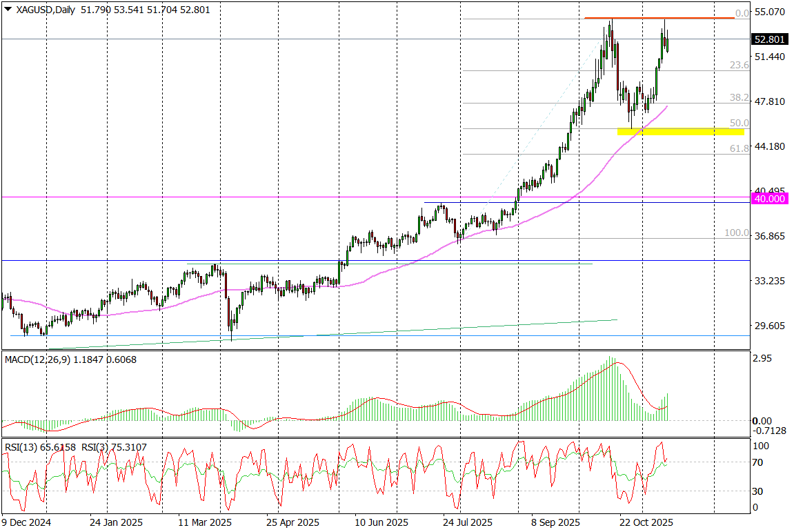The width and height of the screenshot is (794, 532).
Task: Click the triangle arrow beside XAGUSD,Daily
Action: (x=8, y=10)
